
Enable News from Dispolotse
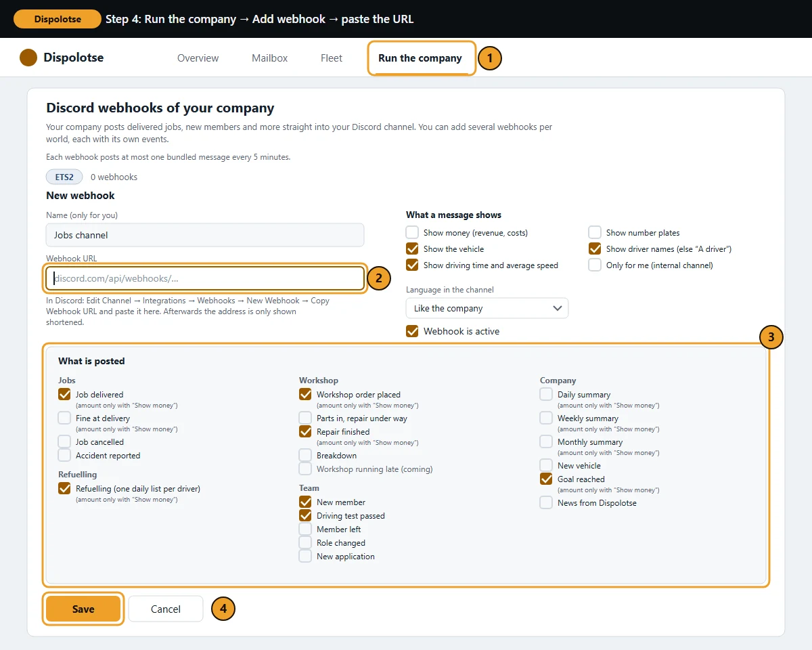pyautogui.click(x=546, y=502)
